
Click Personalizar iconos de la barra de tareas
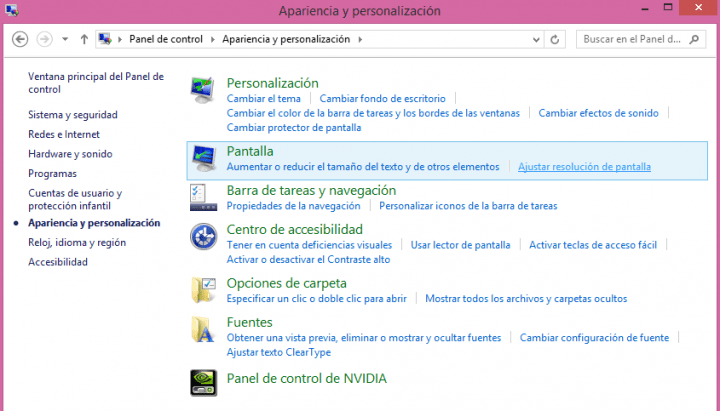(468, 206)
